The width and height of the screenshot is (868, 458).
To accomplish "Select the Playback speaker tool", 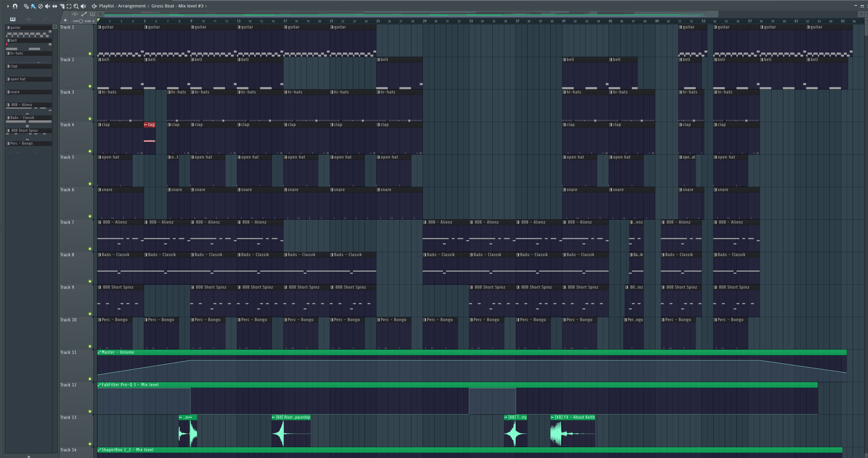I will pyautogui.click(x=83, y=6).
